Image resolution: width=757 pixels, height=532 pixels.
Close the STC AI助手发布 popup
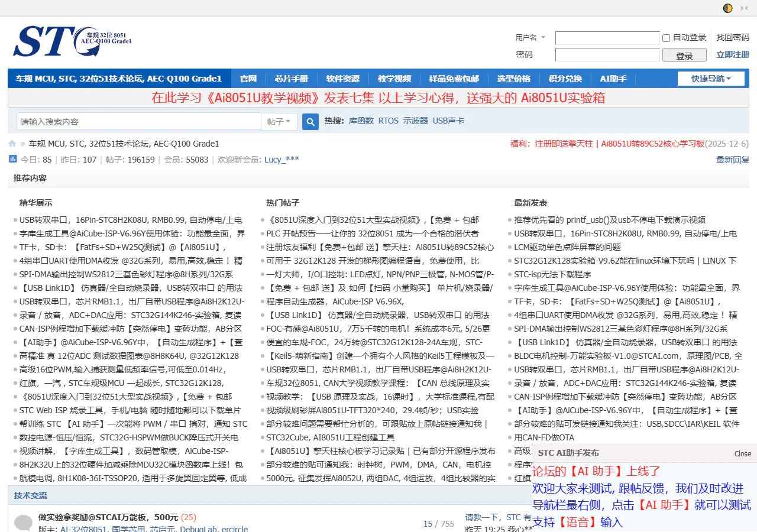click(x=743, y=453)
